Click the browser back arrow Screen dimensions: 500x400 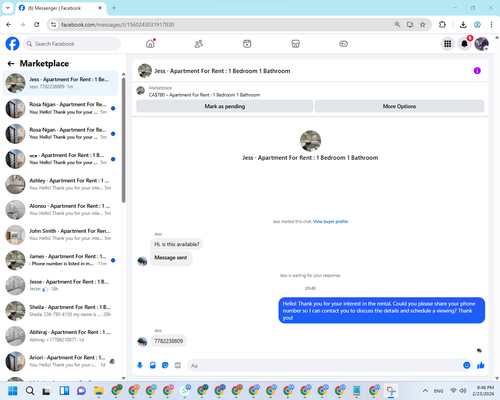point(9,25)
